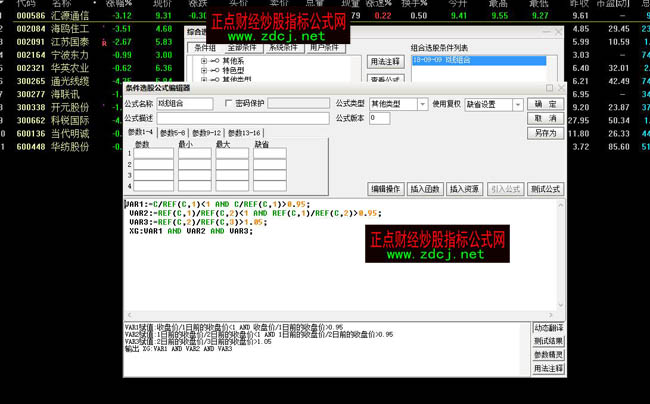The width and height of the screenshot is (650, 404).
Task: Select the 参数13-16 tab
Action: (x=244, y=132)
